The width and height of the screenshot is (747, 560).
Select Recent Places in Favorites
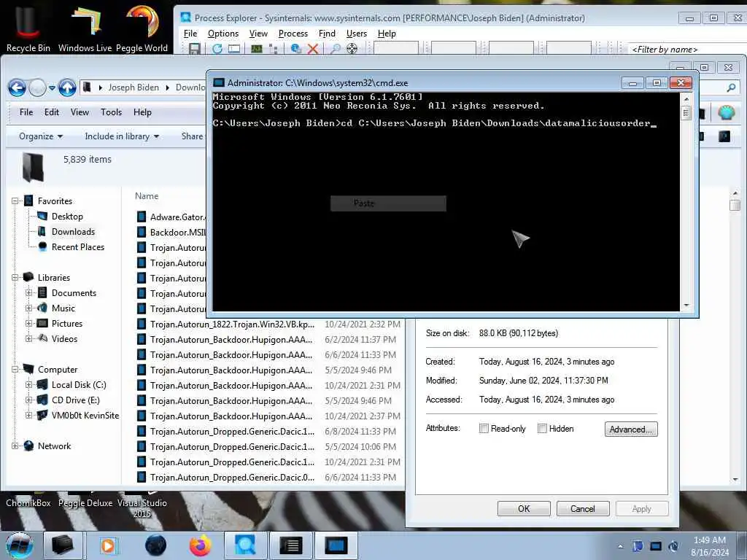click(x=77, y=247)
